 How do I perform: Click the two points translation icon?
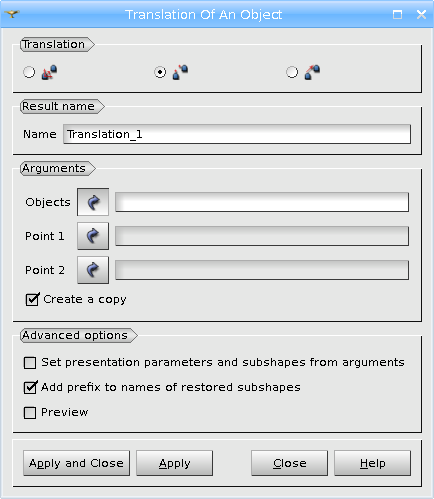coord(180,72)
